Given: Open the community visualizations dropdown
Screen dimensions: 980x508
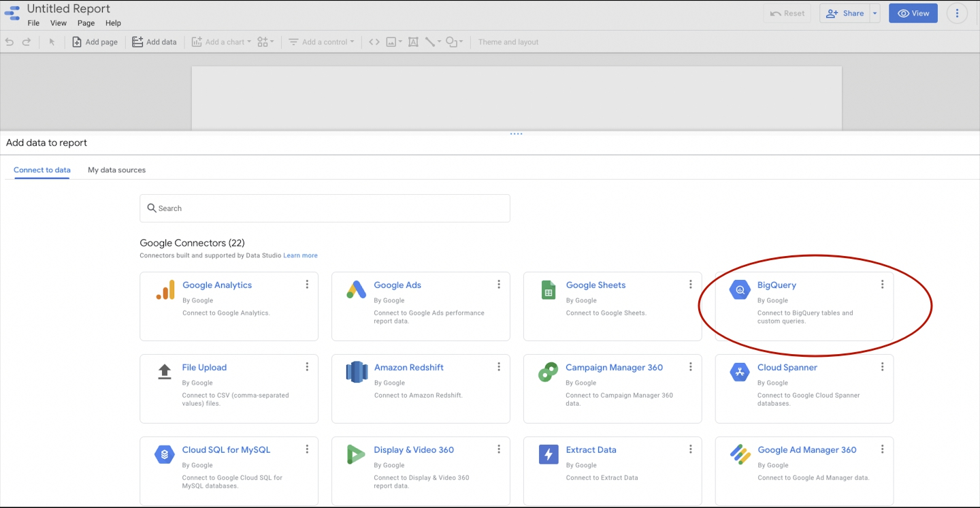Looking at the screenshot, I should pyautogui.click(x=266, y=42).
